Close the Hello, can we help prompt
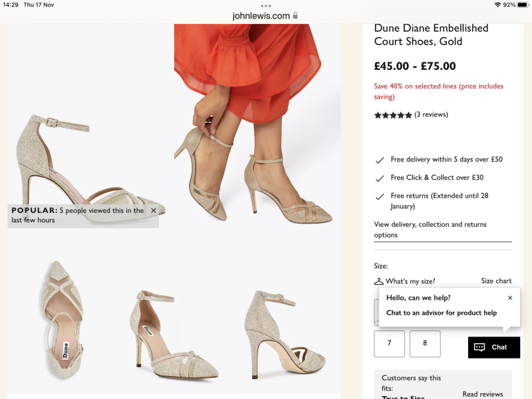 510,297
